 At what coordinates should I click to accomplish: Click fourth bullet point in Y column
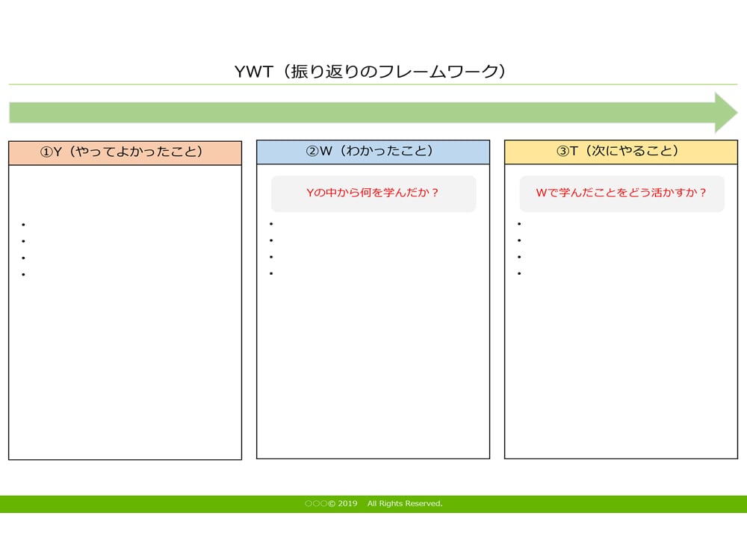pyautogui.click(x=24, y=275)
